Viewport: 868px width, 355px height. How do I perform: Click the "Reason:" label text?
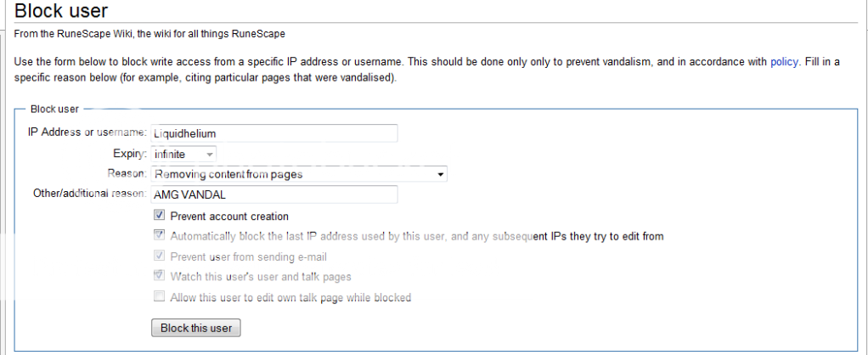128,175
